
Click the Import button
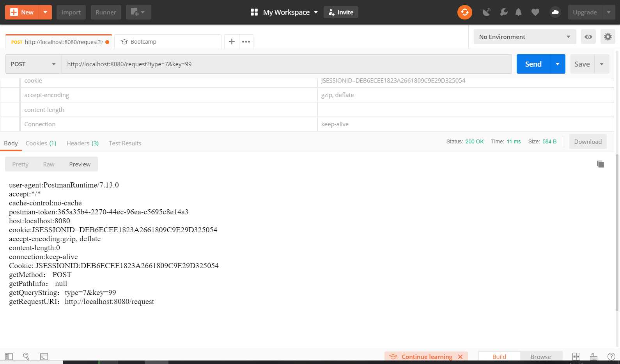(x=71, y=12)
